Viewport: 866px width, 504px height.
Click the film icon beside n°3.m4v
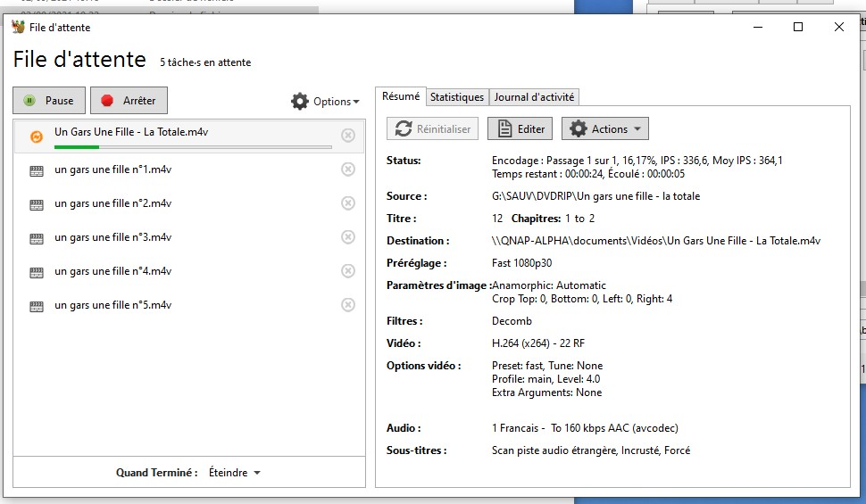point(37,238)
